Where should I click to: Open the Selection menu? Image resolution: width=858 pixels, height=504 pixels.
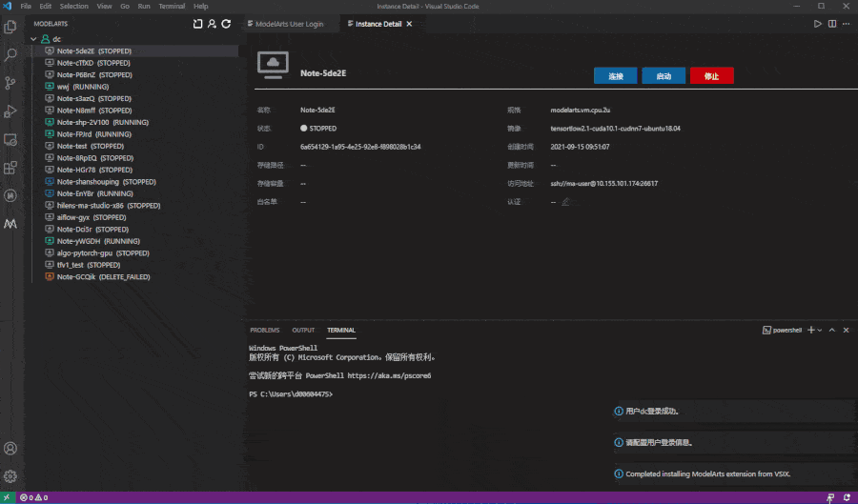[73, 6]
